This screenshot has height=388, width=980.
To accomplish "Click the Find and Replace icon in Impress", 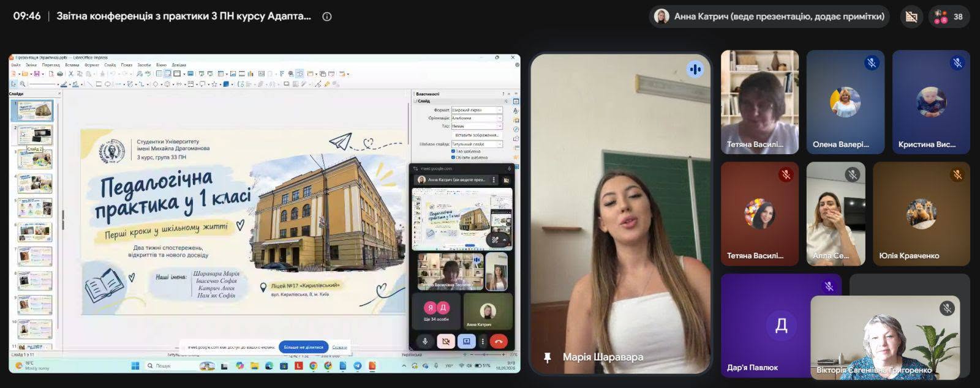I will 140,74.
